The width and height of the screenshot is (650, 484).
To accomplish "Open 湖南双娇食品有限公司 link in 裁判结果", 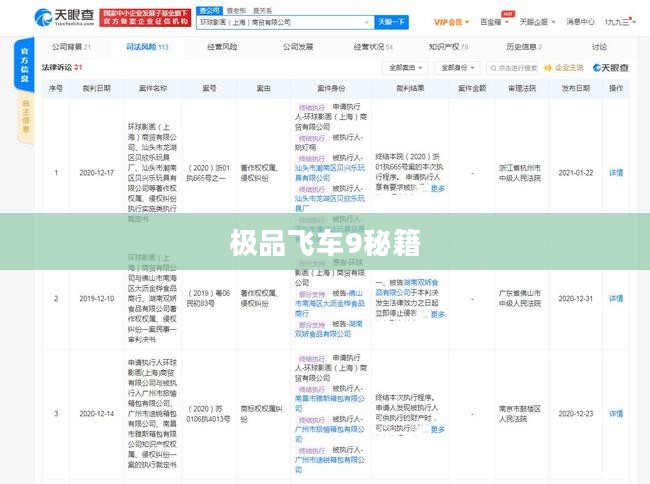I will tap(407, 288).
